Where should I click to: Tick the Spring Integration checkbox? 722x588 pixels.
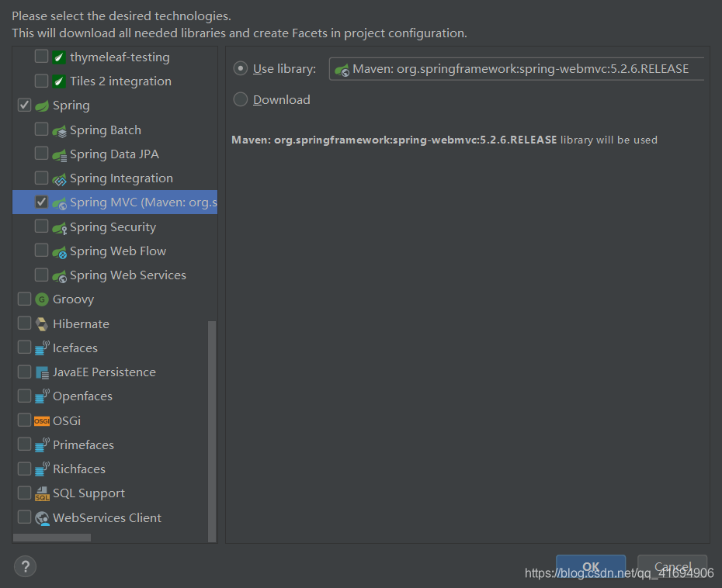(41, 178)
